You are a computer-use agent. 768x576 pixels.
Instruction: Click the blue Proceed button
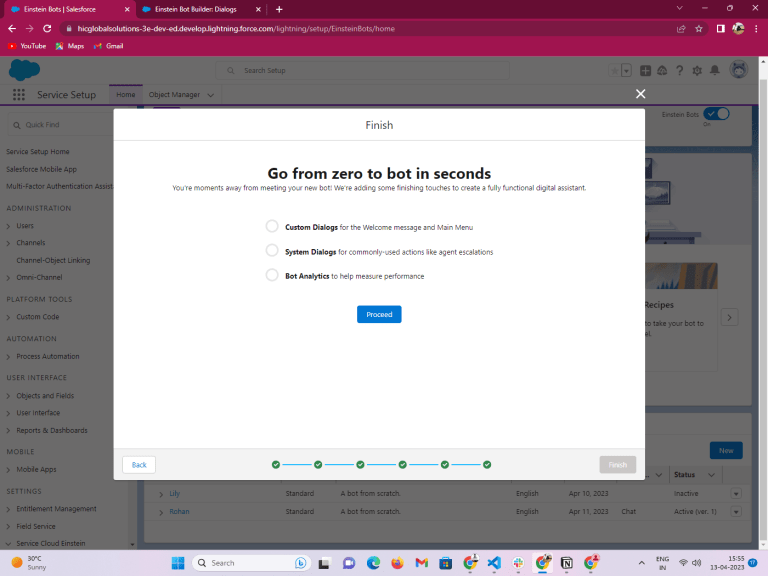click(x=379, y=314)
